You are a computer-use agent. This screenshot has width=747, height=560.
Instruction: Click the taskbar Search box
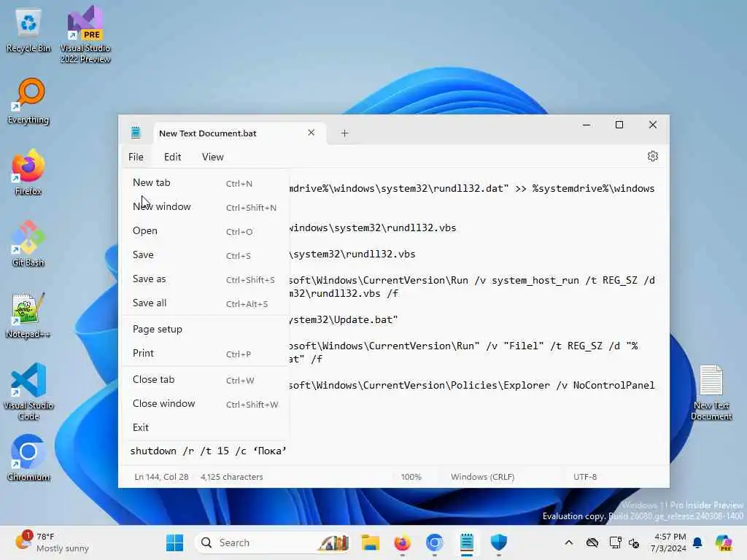tap(272, 542)
